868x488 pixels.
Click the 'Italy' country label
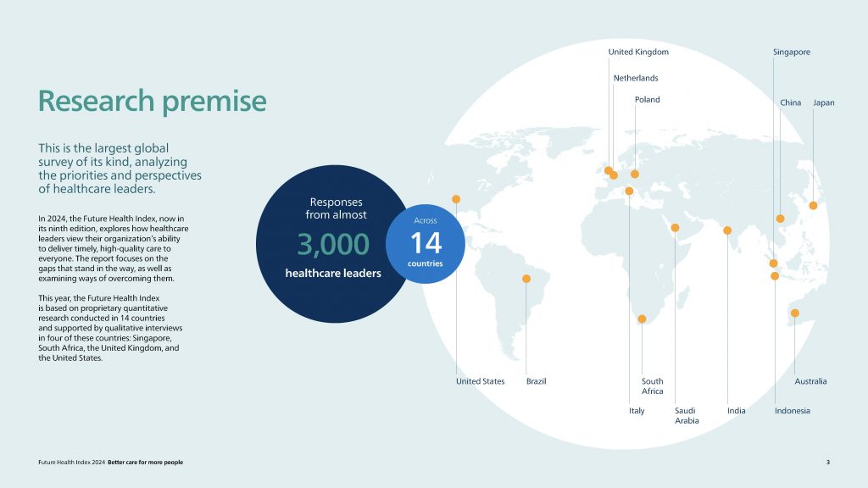(637, 411)
